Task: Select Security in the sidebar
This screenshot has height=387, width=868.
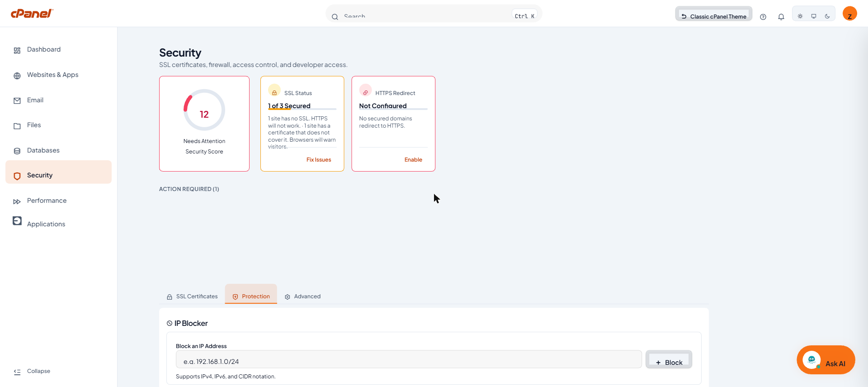Action: tap(58, 172)
